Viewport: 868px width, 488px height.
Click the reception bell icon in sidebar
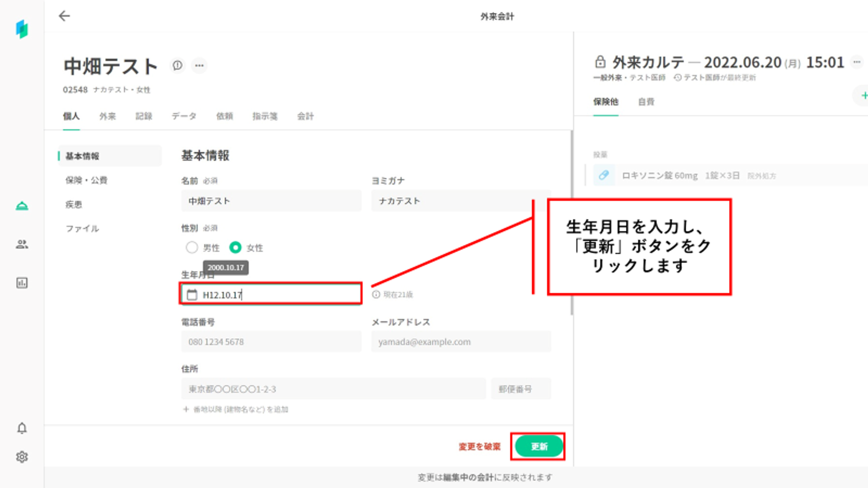pos(22,206)
